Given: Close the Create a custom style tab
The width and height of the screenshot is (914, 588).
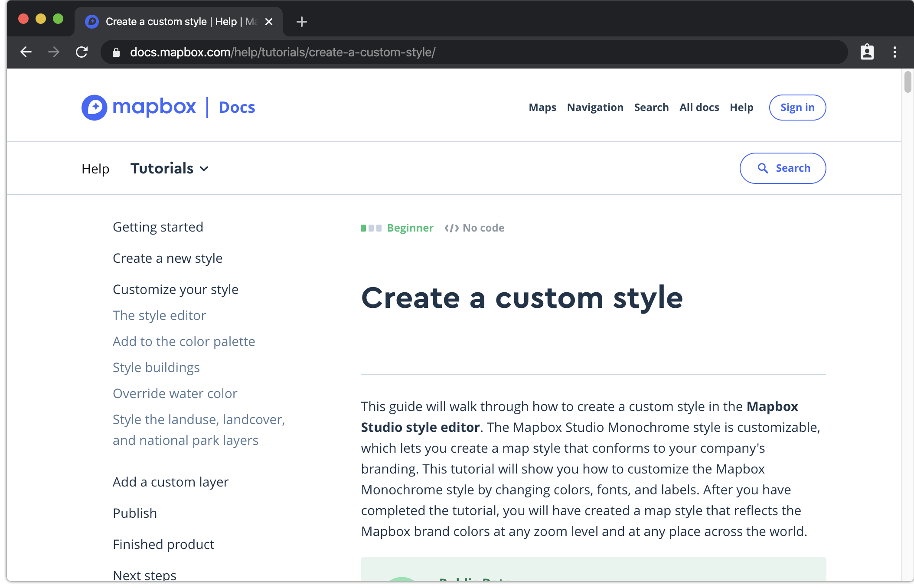Looking at the screenshot, I should tap(269, 22).
